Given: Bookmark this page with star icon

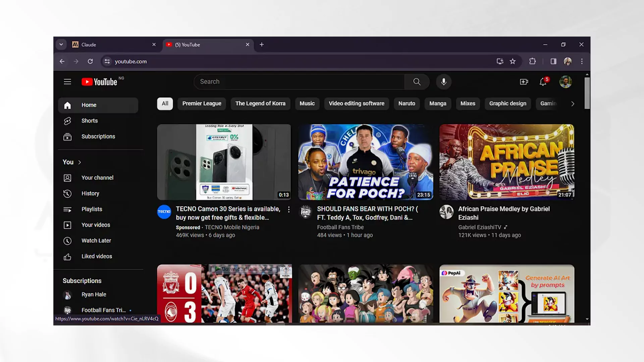Looking at the screenshot, I should (x=513, y=61).
